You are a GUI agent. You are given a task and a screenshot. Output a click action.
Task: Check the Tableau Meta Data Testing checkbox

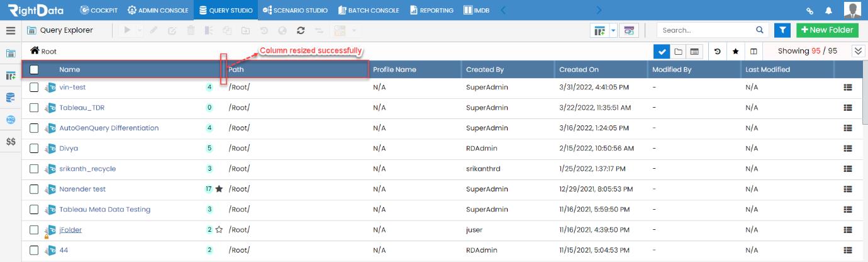click(x=34, y=210)
